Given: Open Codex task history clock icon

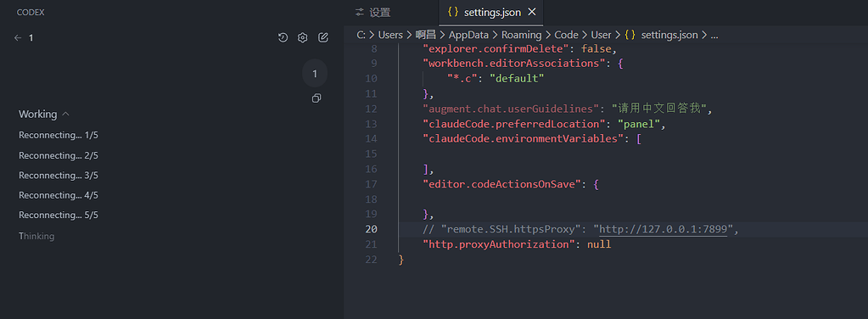Looking at the screenshot, I should (x=283, y=37).
